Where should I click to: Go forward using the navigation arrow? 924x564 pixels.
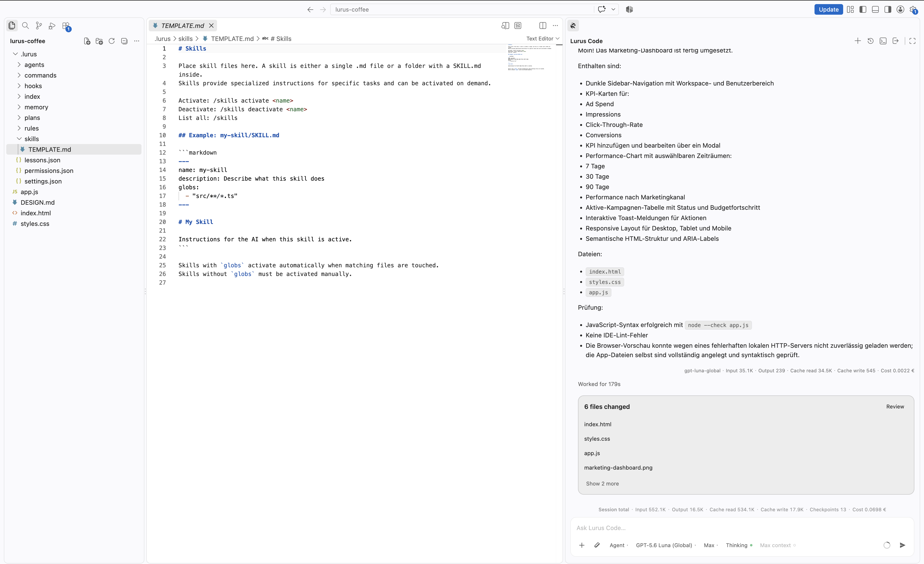pyautogui.click(x=323, y=9)
